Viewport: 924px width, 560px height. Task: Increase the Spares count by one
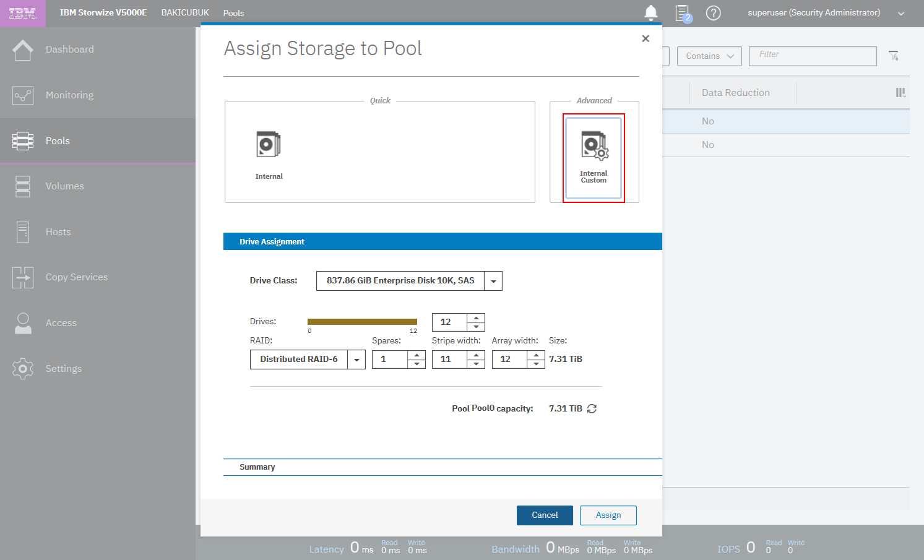tap(417, 355)
